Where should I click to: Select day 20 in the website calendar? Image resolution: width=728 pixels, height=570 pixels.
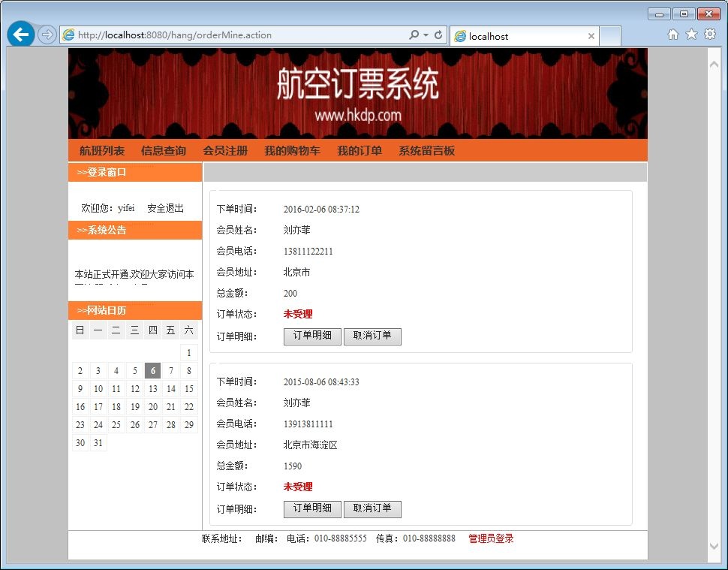point(153,407)
